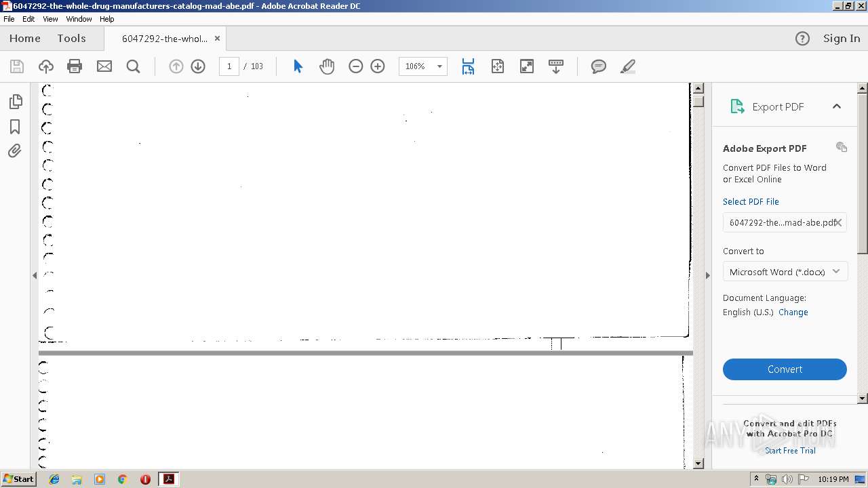868x488 pixels.
Task: Launch Internet Explorer from the taskbar
Action: (x=54, y=479)
